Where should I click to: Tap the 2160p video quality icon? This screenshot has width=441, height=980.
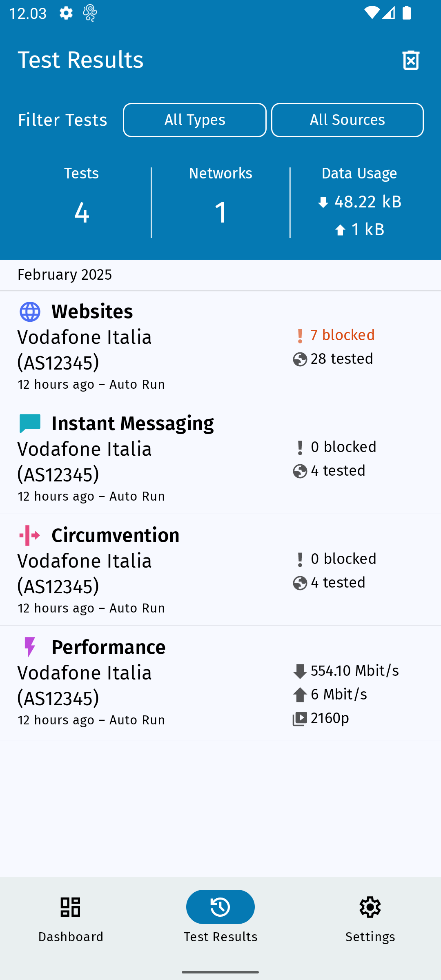pyautogui.click(x=300, y=719)
